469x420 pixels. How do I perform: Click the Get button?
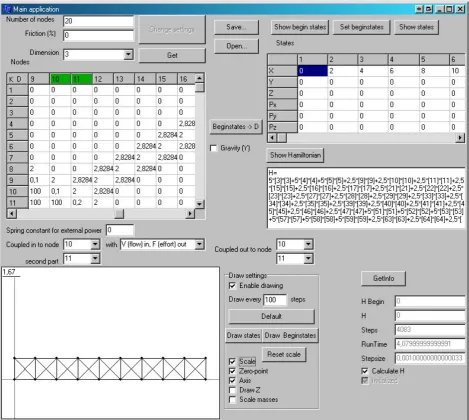pos(172,55)
